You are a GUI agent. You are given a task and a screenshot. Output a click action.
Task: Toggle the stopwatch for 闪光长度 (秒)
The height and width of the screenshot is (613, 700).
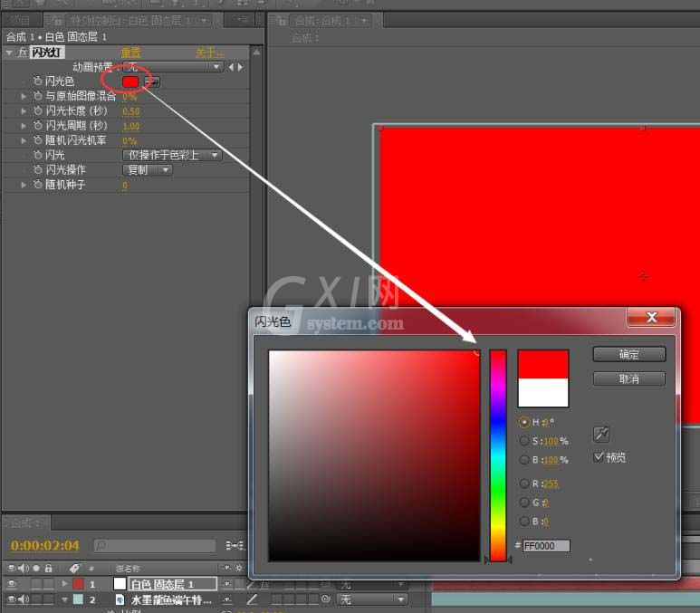coord(37,110)
